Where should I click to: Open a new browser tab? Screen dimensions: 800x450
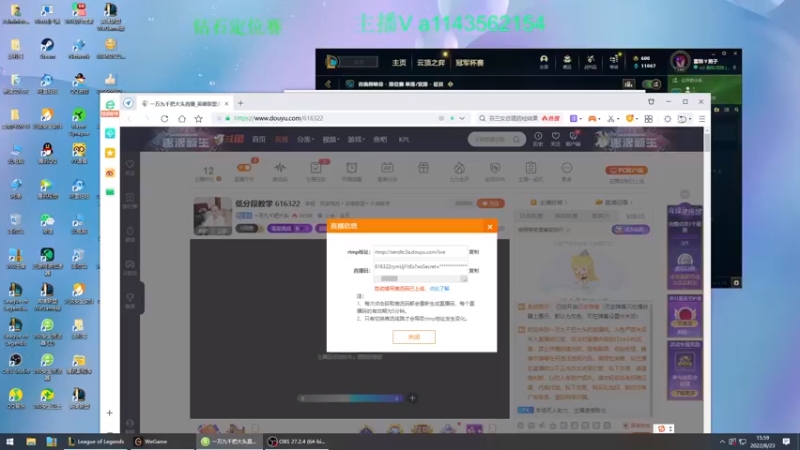(x=240, y=103)
